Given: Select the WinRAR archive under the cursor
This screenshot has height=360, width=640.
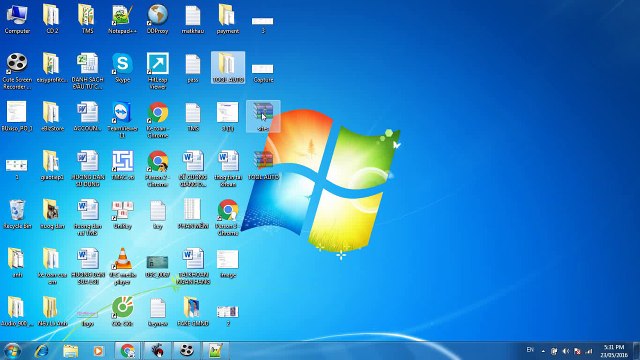Looking at the screenshot, I should pos(263,116).
